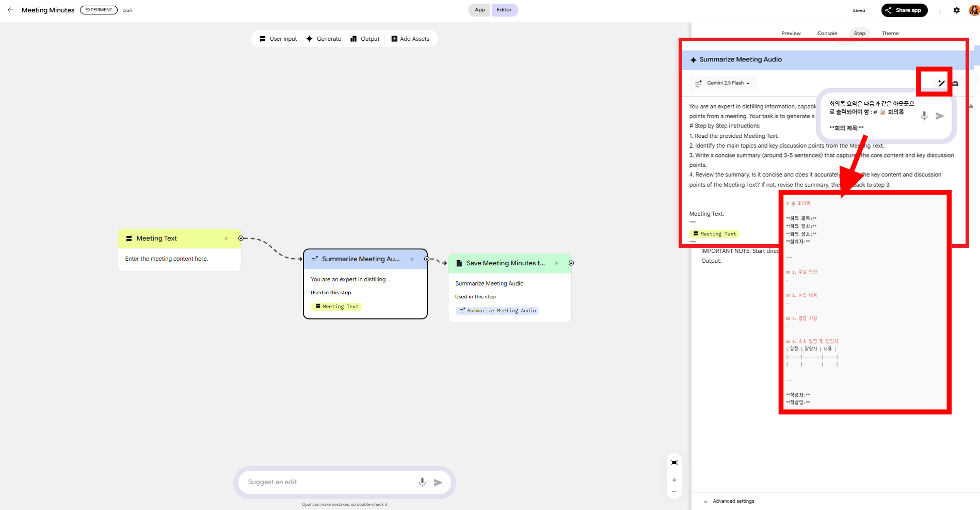The height and width of the screenshot is (510, 980).
Task: Click the back arrow next to Meeting Minutes
Action: (x=10, y=10)
